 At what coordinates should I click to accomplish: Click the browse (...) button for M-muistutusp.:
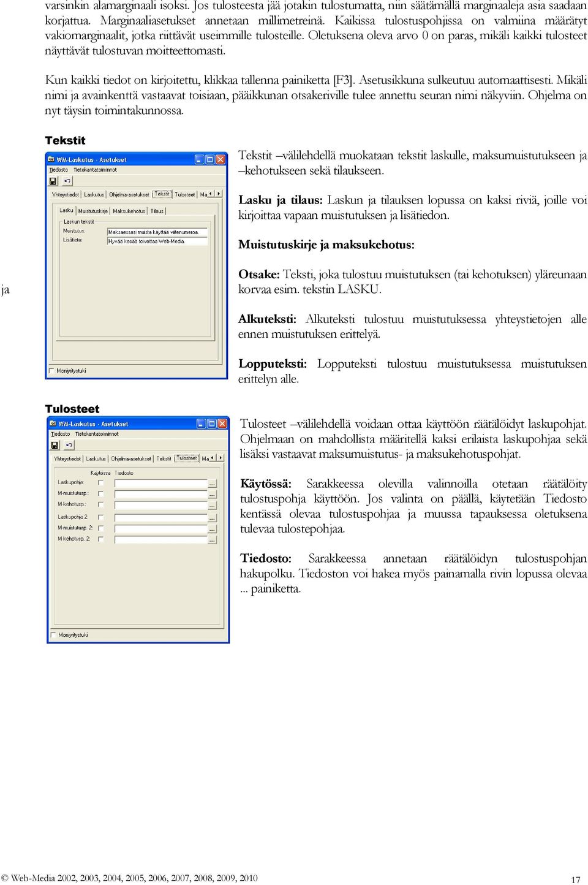pyautogui.click(x=213, y=494)
